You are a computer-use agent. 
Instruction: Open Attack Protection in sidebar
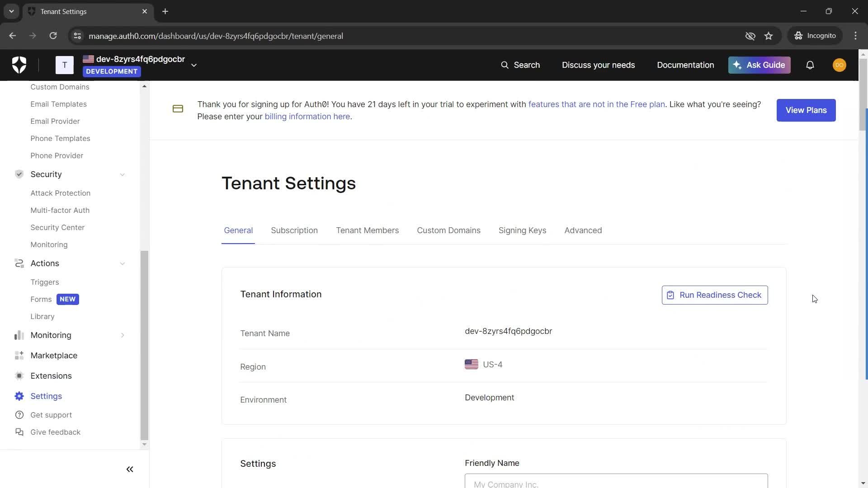pyautogui.click(x=60, y=193)
